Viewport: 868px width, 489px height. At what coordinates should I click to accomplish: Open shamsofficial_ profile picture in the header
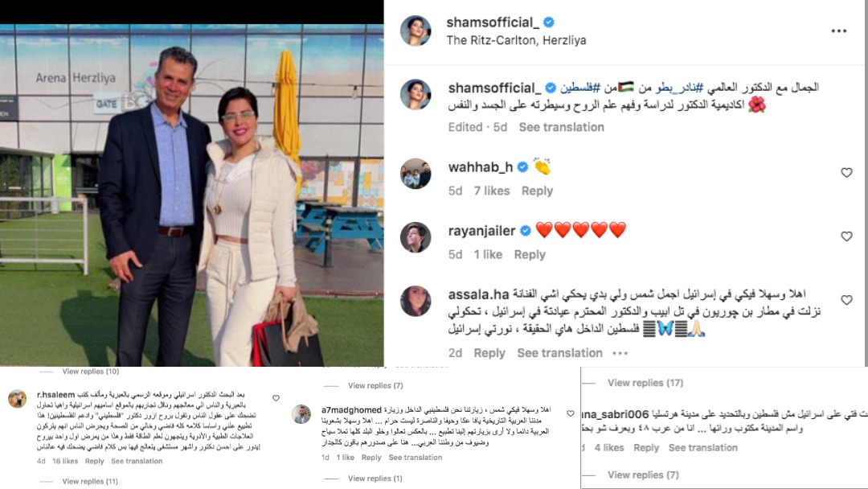pyautogui.click(x=416, y=31)
